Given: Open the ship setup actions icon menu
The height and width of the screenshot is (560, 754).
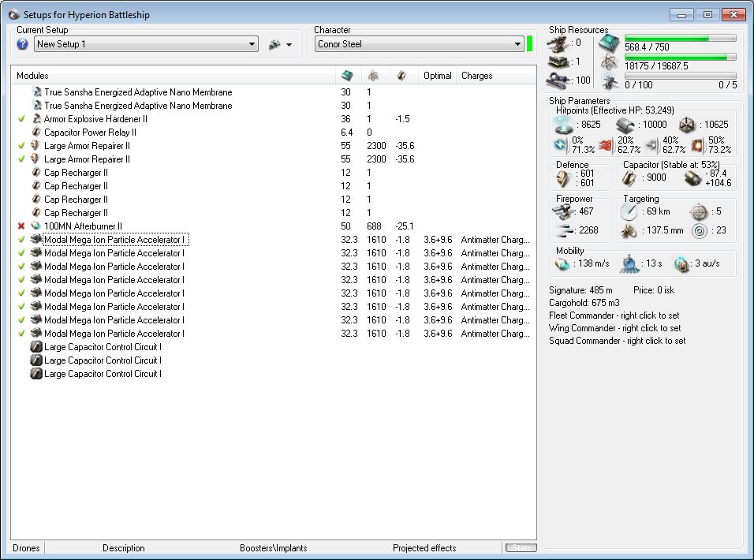Looking at the screenshot, I should point(280,45).
